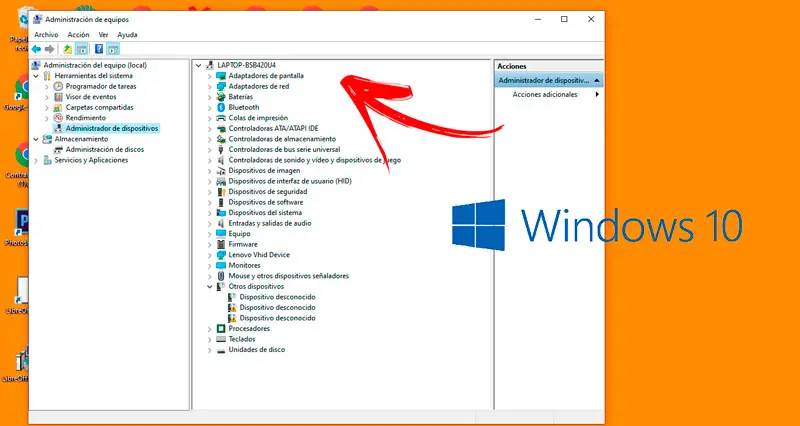This screenshot has width=800, height=426.
Task: Collapse the Otros dispositivos category
Action: [209, 287]
